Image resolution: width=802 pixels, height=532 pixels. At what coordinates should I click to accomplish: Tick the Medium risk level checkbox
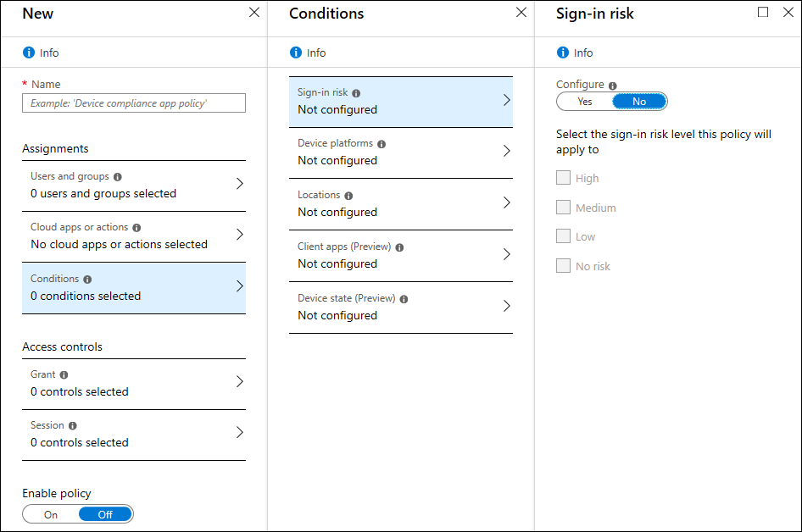pos(563,208)
